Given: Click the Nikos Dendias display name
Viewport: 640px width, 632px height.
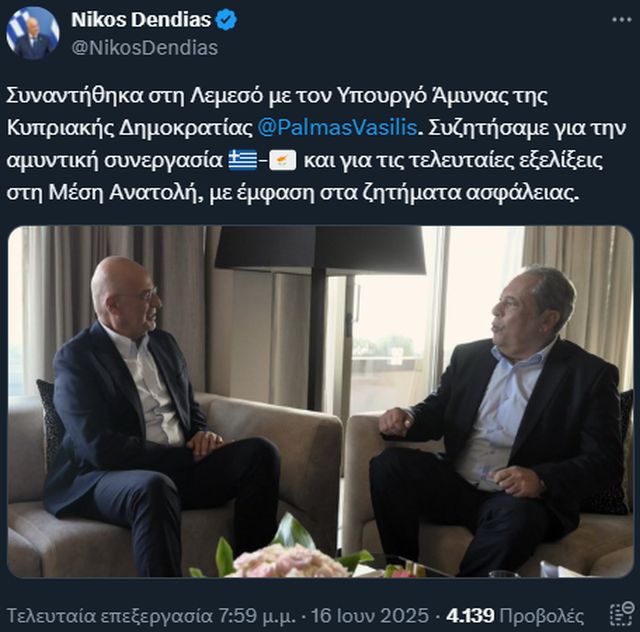Looking at the screenshot, I should tap(141, 20).
